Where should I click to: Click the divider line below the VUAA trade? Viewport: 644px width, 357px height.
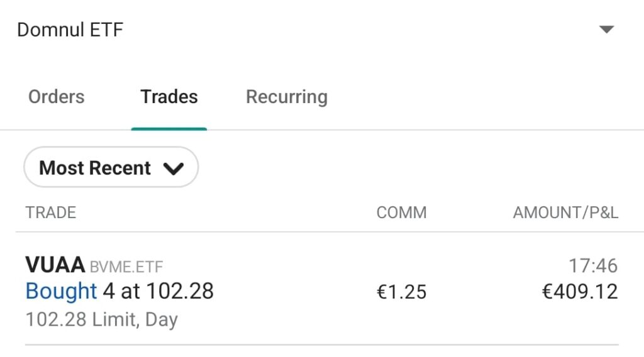pos(321,344)
